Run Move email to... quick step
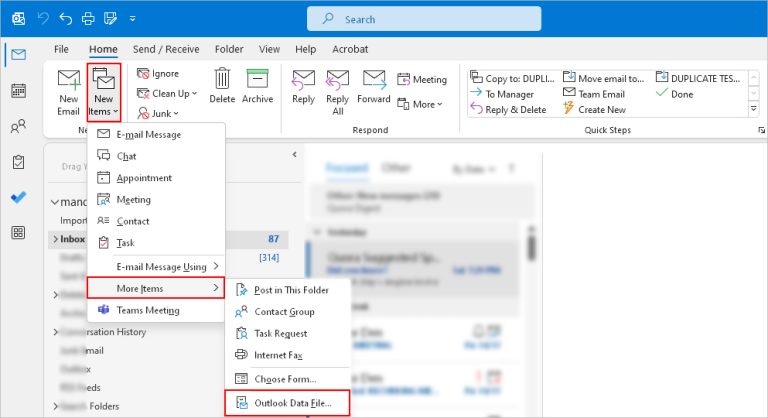The image size is (768, 418). pyautogui.click(x=603, y=78)
